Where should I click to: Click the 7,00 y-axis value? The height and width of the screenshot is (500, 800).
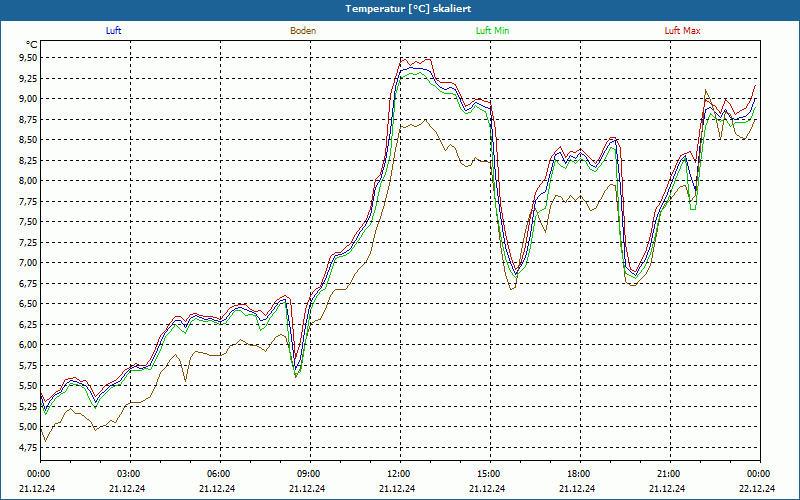27,263
